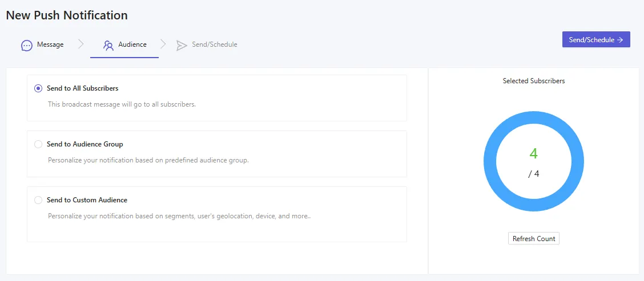Choose the Send to Audience Group radio button

(38, 144)
